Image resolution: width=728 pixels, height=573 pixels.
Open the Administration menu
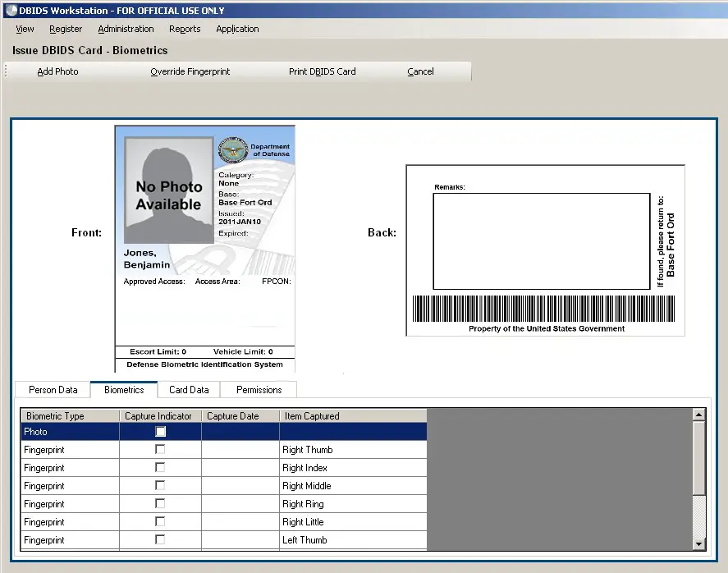tap(126, 29)
